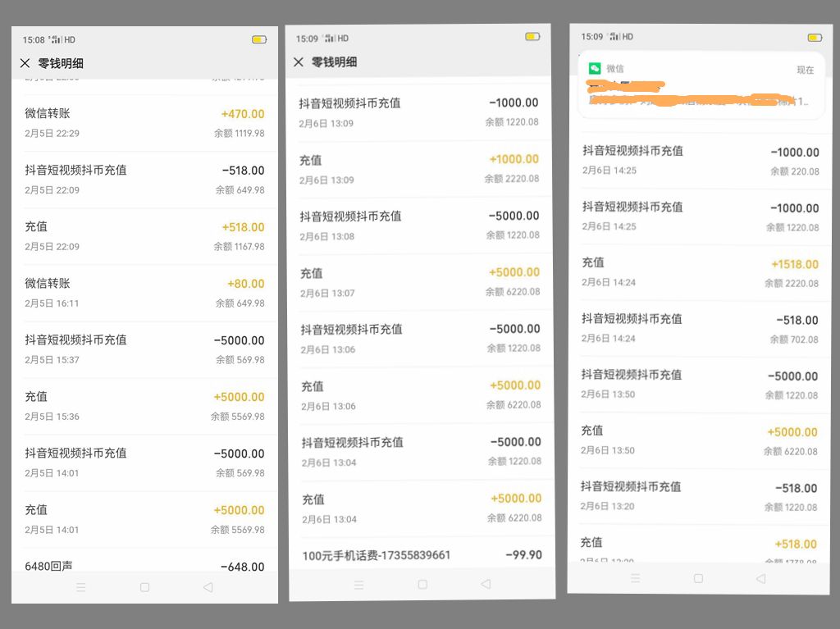The height and width of the screenshot is (629, 840).
Task: Tap the battery icon on the right notification screen
Action: (x=815, y=38)
